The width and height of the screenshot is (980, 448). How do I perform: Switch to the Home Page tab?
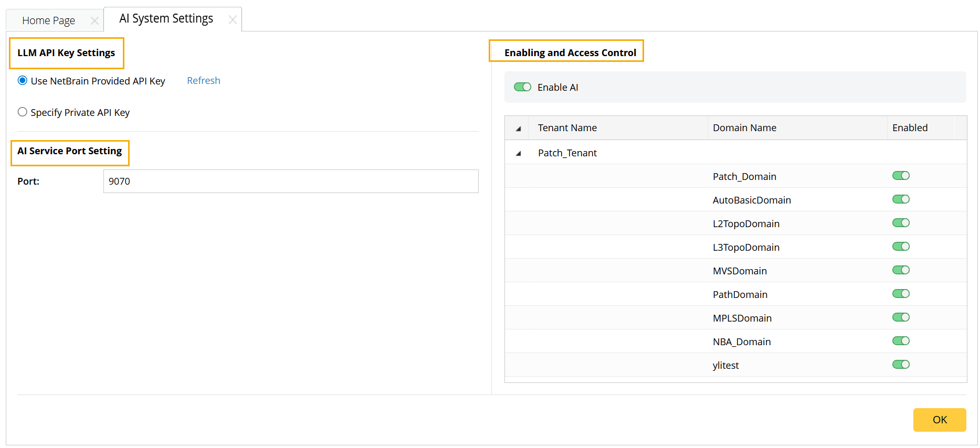pos(48,20)
